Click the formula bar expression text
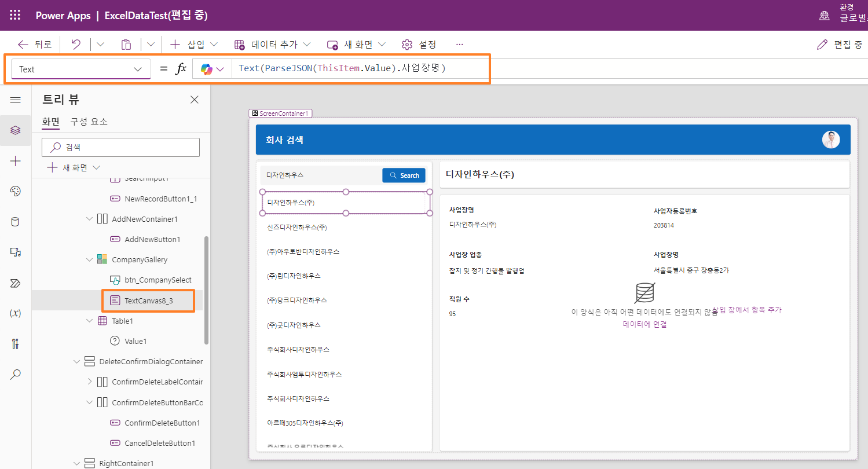This screenshot has width=868, height=469. (342, 68)
